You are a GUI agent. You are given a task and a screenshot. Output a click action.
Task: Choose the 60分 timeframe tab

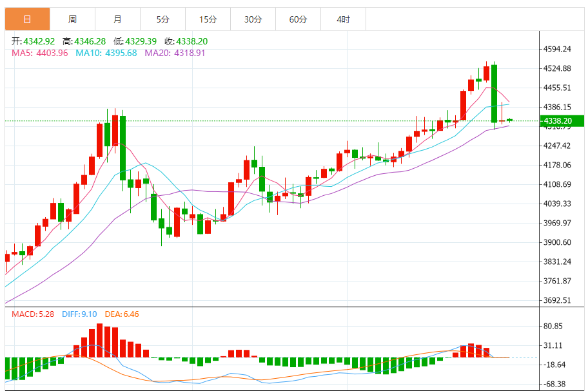298,19
